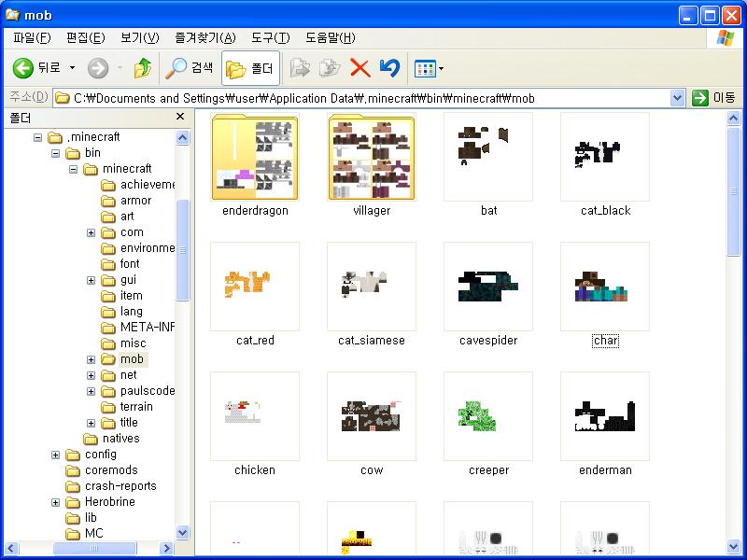Open the Back button history dropdown arrow
The width and height of the screenshot is (747, 560).
coord(73,68)
